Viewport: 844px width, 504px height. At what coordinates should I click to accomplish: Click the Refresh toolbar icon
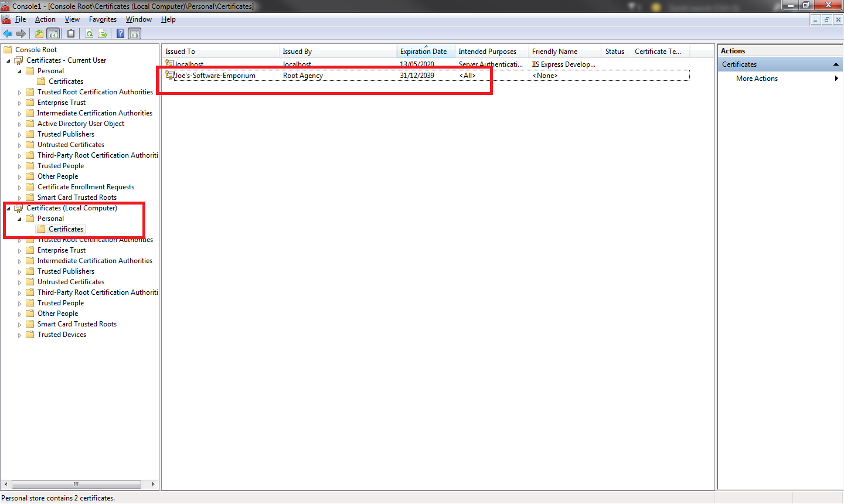click(x=89, y=33)
